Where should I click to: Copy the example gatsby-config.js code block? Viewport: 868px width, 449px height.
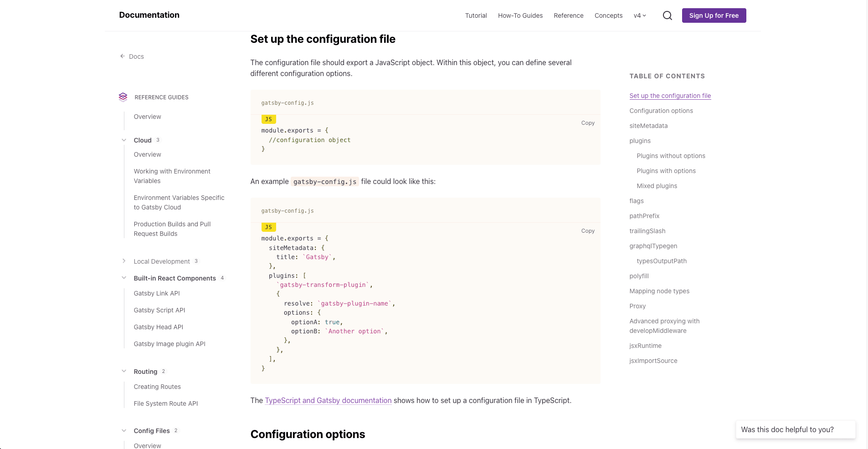[x=587, y=231]
